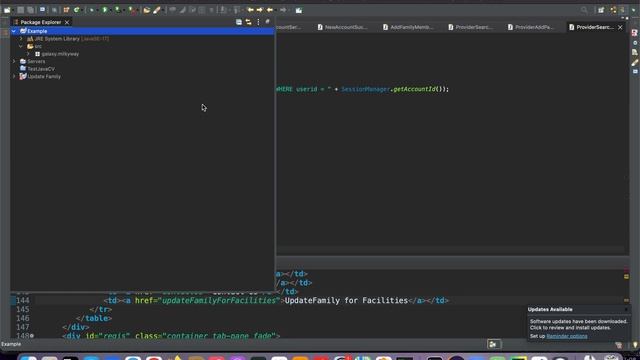Select the src folder
Image resolution: width=640 pixels, height=360 pixels.
pyautogui.click(x=35, y=46)
